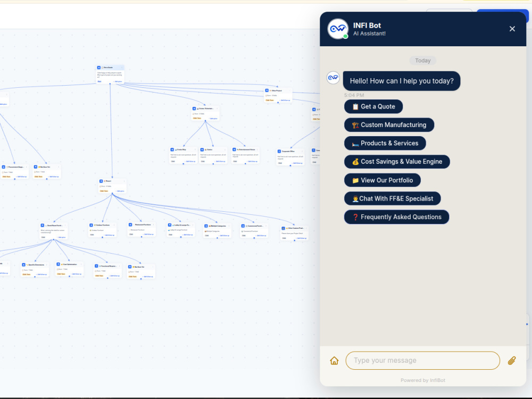Click the home icon in the chat footer
The image size is (532, 399).
[334, 361]
